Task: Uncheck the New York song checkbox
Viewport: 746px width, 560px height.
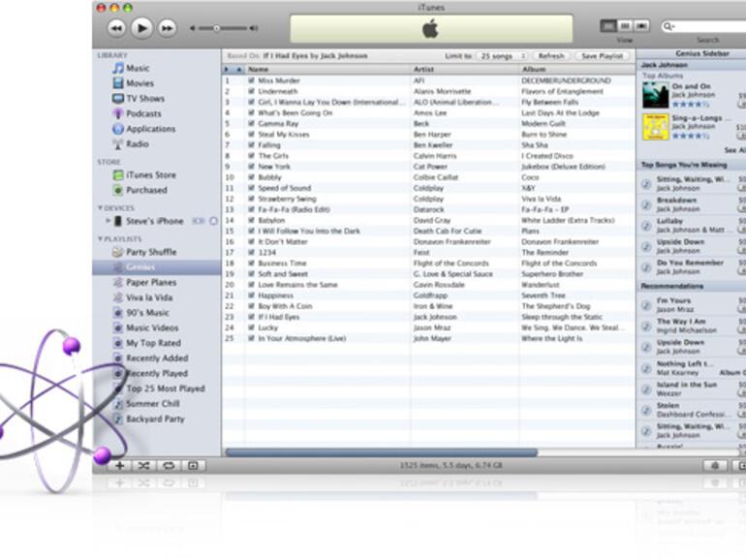Action: [251, 167]
